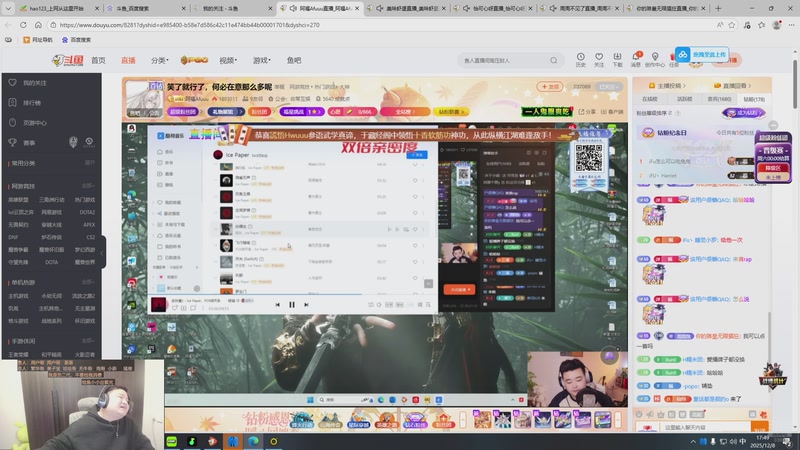Click the 发帖 post button
The image size is (800, 450).
(x=550, y=87)
